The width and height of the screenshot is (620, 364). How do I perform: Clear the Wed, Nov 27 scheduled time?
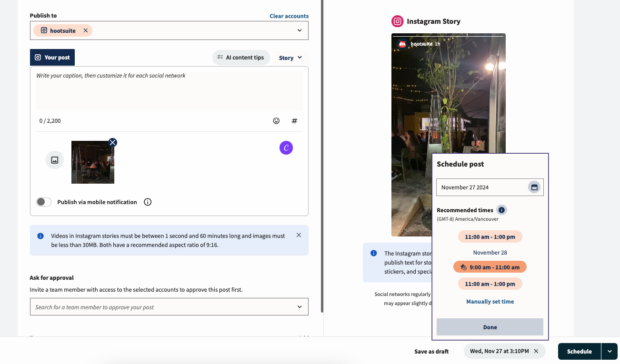pos(536,351)
